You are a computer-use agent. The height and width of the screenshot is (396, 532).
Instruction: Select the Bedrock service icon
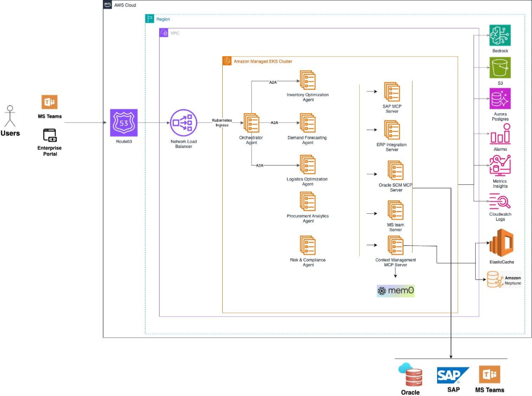500,36
